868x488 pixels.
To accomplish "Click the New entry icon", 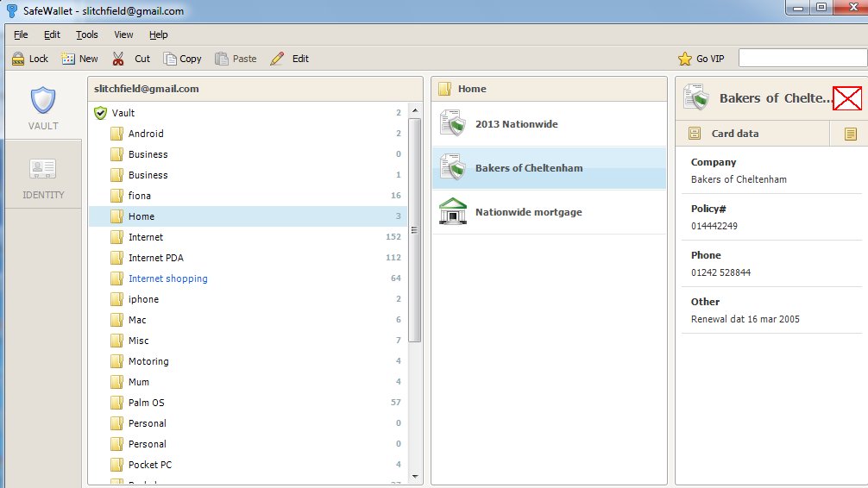I will 68,59.
